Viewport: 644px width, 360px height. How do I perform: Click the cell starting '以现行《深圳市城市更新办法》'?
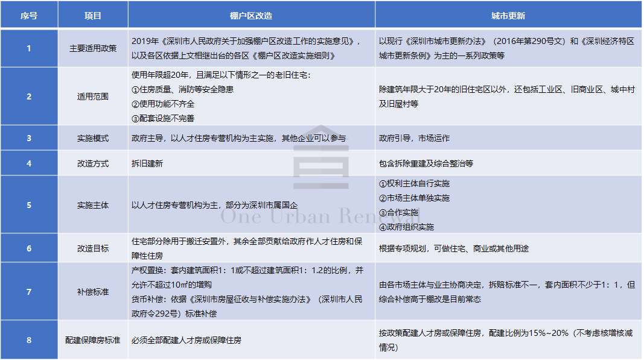pos(508,48)
